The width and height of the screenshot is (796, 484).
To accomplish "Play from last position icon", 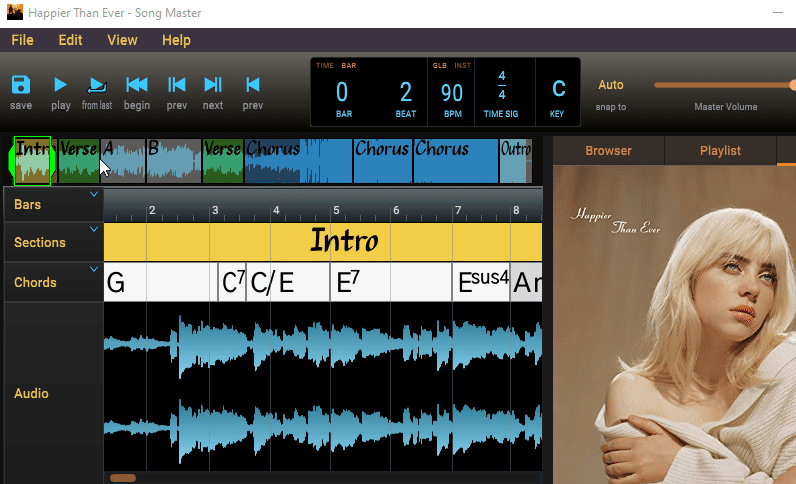I will point(97,86).
